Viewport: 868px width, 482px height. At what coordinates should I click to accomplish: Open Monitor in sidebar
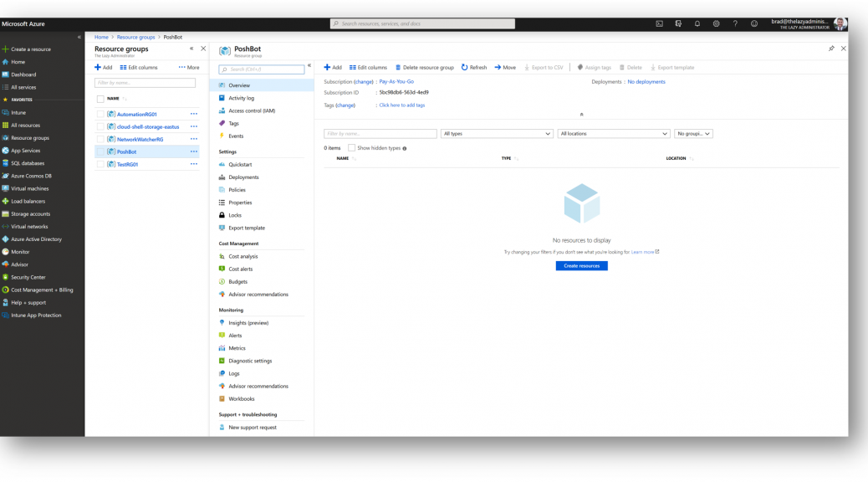[x=16, y=252]
